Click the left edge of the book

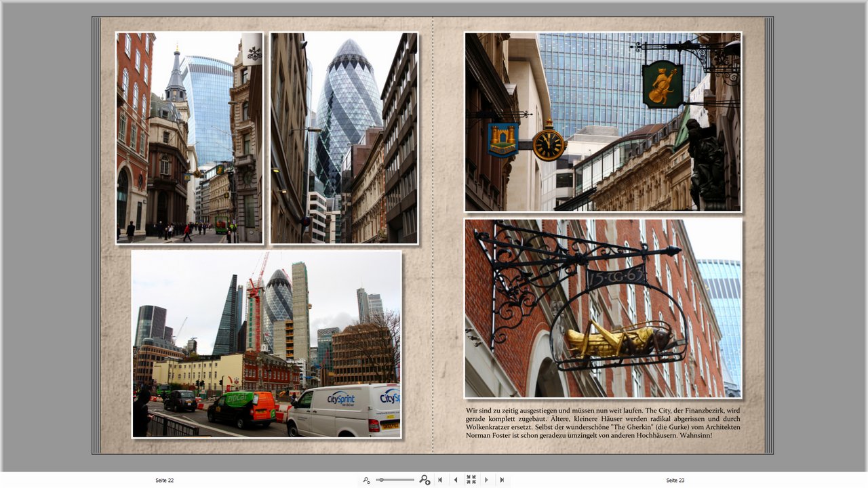96,236
